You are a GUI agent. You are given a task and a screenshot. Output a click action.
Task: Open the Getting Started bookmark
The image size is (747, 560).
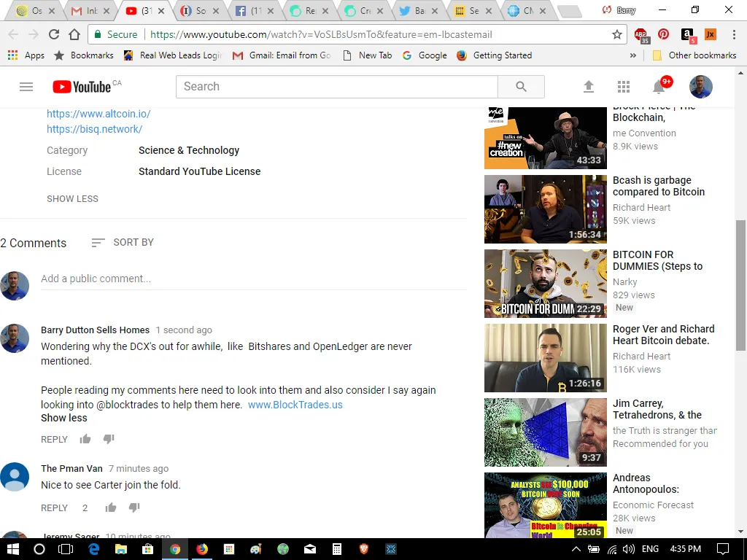click(x=495, y=55)
